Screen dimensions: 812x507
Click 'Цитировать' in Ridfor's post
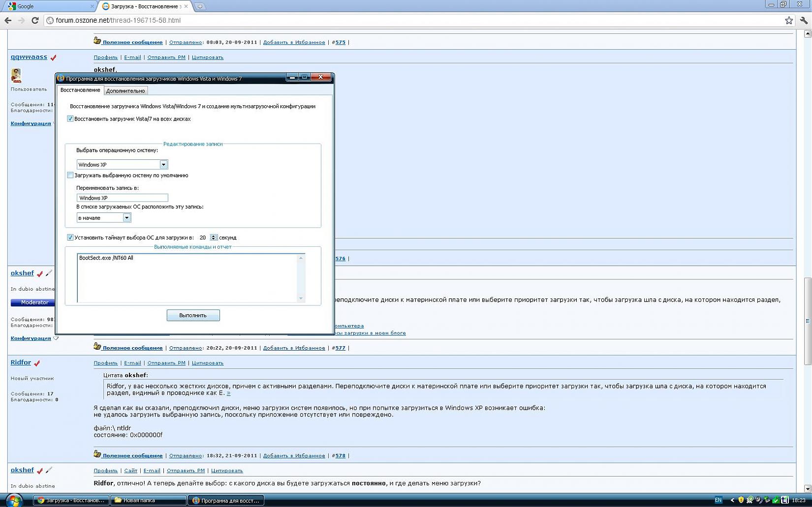pyautogui.click(x=208, y=363)
